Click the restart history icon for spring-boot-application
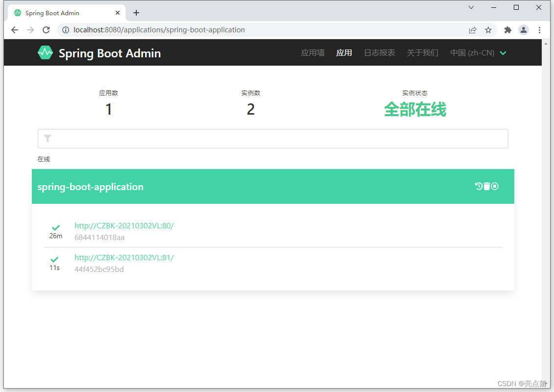This screenshot has height=392, width=554. 478,186
